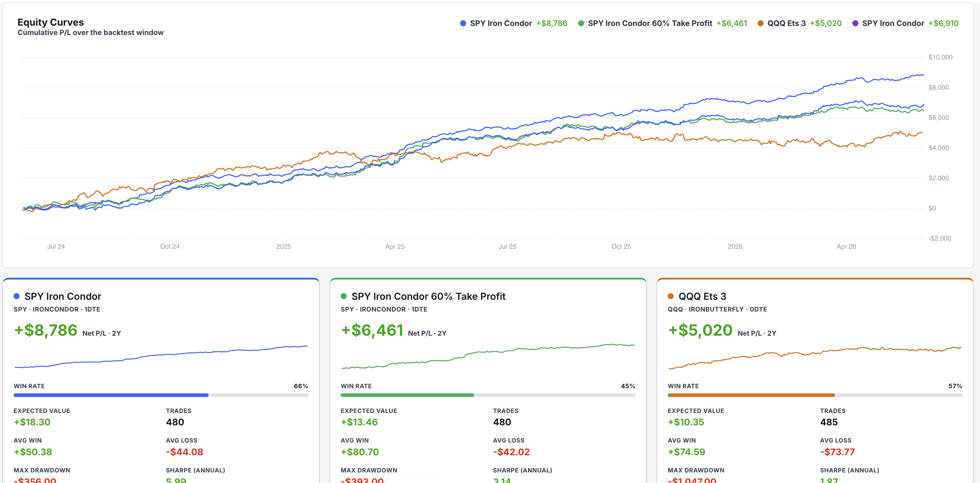Click the expected value +$18.30
Image resolution: width=980 pixels, height=483 pixels.
tap(32, 422)
